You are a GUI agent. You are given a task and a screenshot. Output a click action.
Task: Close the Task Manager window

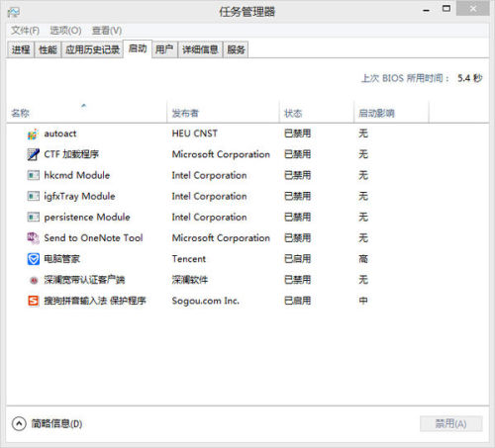(x=473, y=8)
